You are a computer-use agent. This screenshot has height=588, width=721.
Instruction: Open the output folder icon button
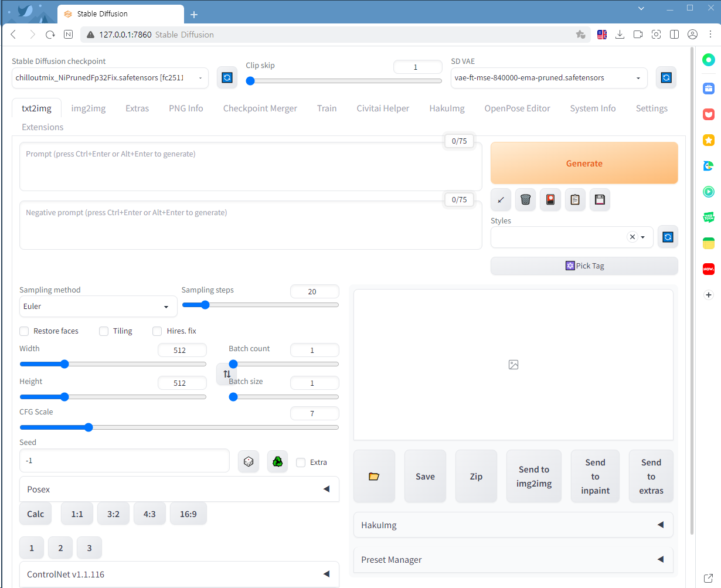[374, 477]
